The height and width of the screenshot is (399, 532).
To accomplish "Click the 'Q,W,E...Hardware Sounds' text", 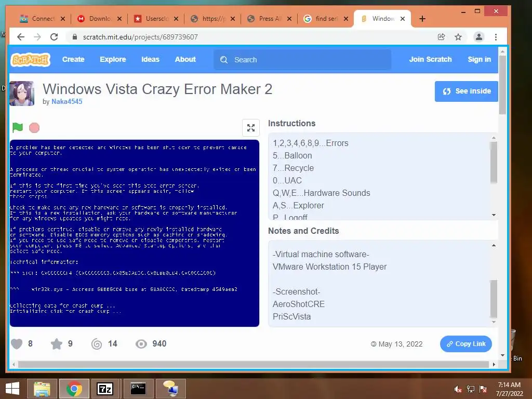I will (x=321, y=193).
